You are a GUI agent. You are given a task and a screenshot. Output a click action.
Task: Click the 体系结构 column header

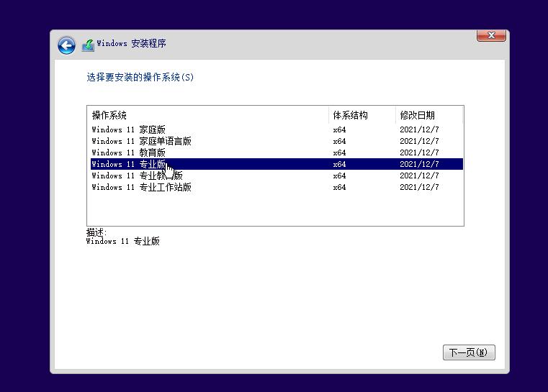tap(350, 115)
